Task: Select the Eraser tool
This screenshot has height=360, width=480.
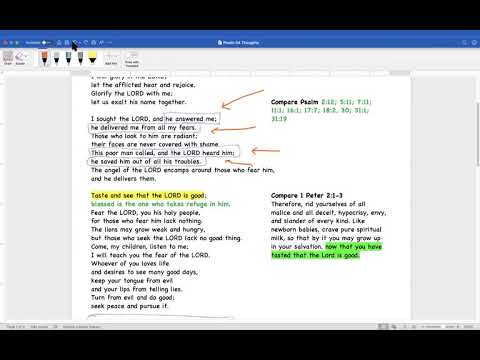Action: [20, 58]
